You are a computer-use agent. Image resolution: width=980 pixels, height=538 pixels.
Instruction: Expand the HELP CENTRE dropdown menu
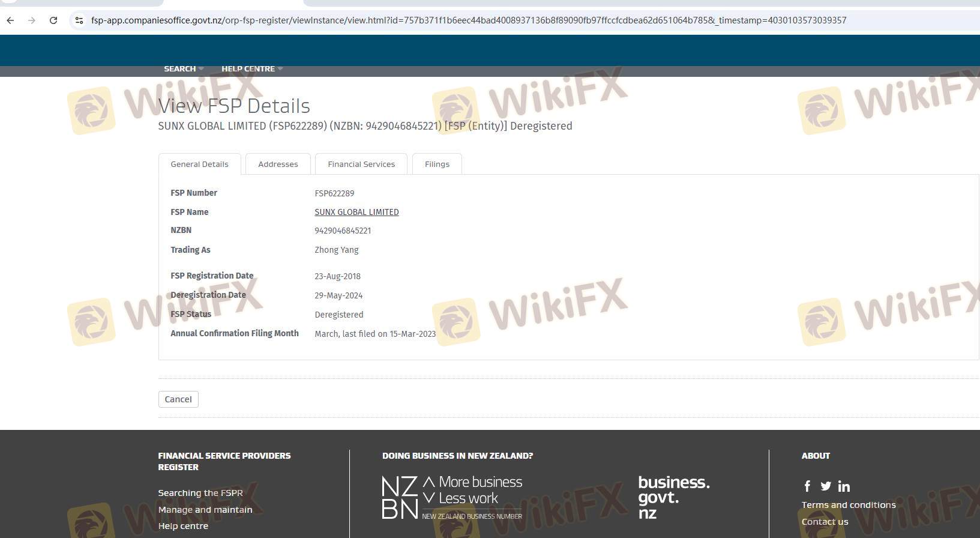[251, 69]
